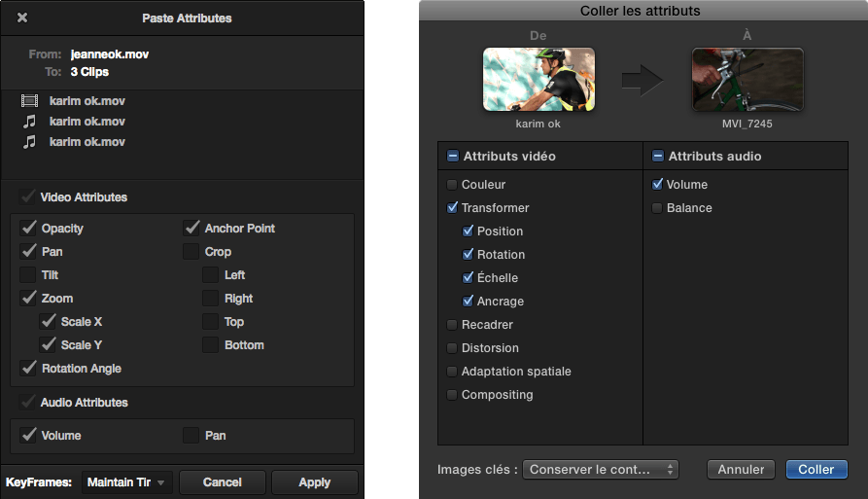868x499 pixels.
Task: Select the first karim ok.mov row text
Action: coord(87,101)
